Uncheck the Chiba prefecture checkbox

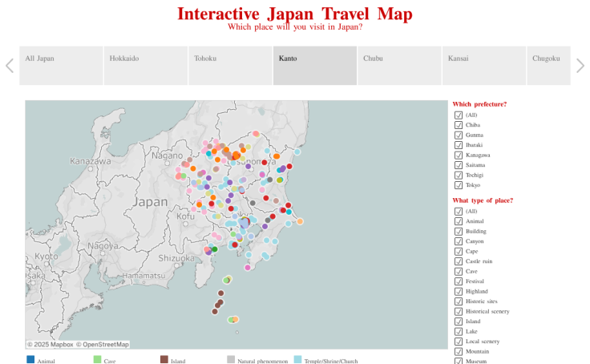[x=459, y=125]
